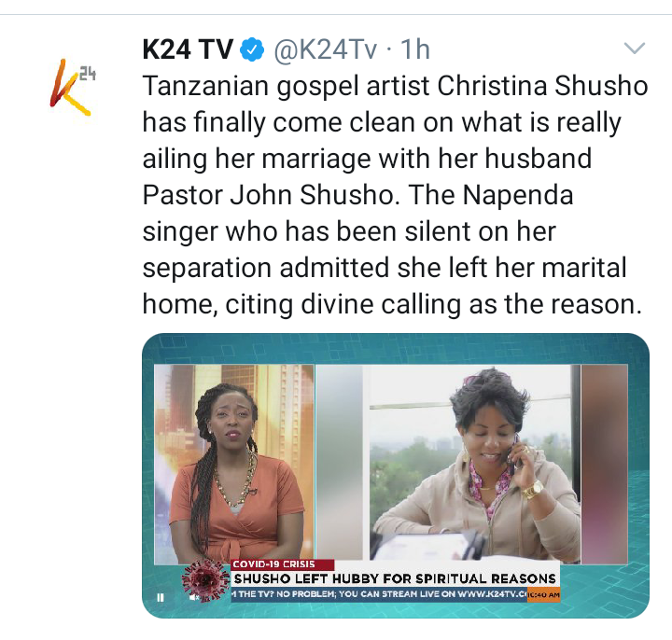Click the teal video frame top border
Image resolution: width=672 pixels, height=640 pixels.
[x=395, y=349]
